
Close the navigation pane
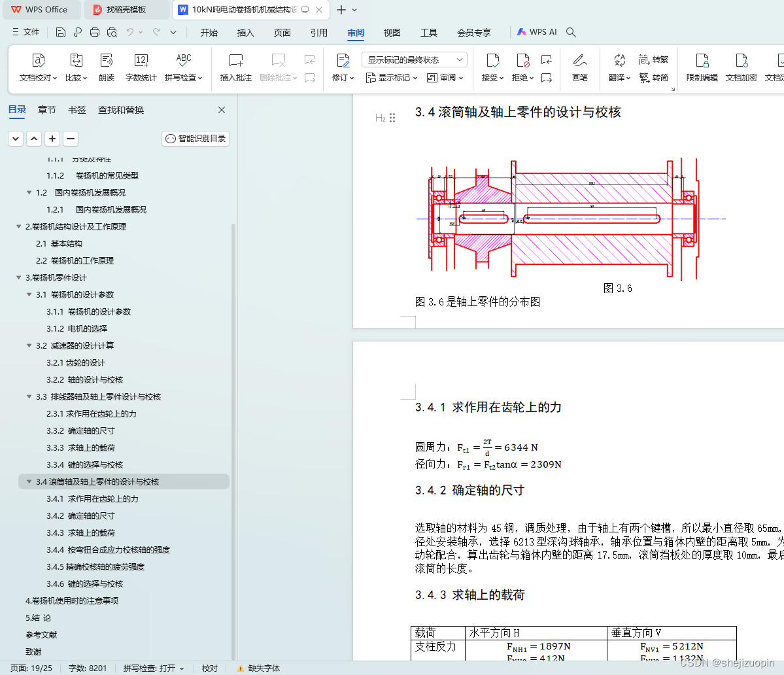tap(222, 109)
